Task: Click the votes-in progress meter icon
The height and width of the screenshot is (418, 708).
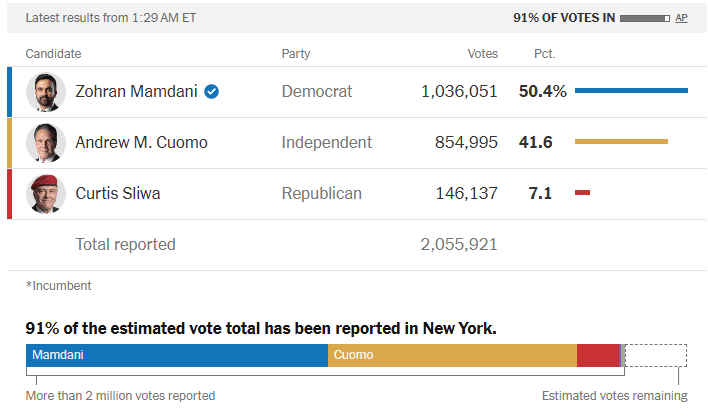Action: [x=644, y=18]
